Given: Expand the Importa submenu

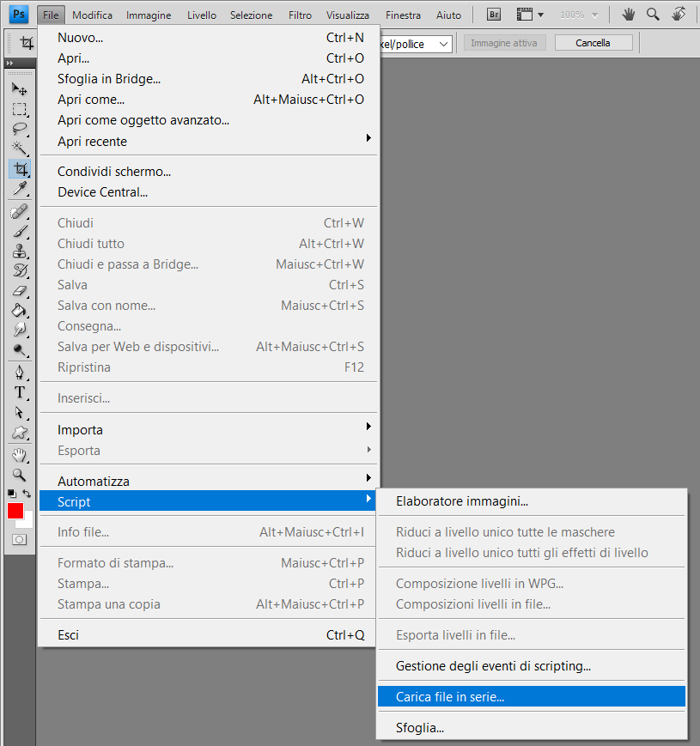Looking at the screenshot, I should click(x=209, y=429).
